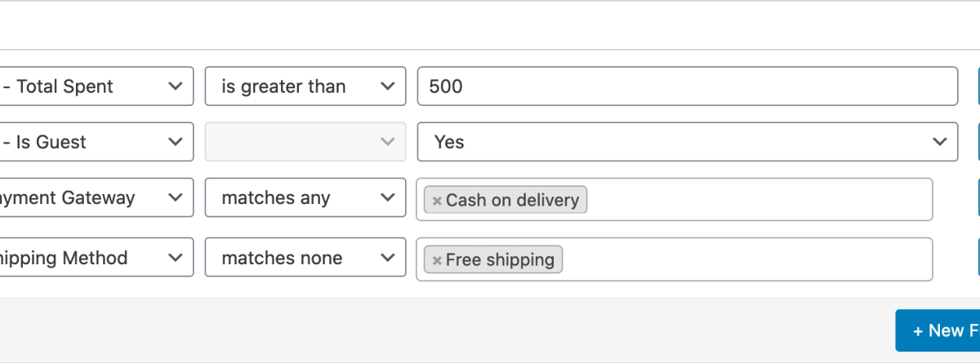Open the 'is greater than' operator dropdown
Screen dimensions: 980x363
coord(305,86)
